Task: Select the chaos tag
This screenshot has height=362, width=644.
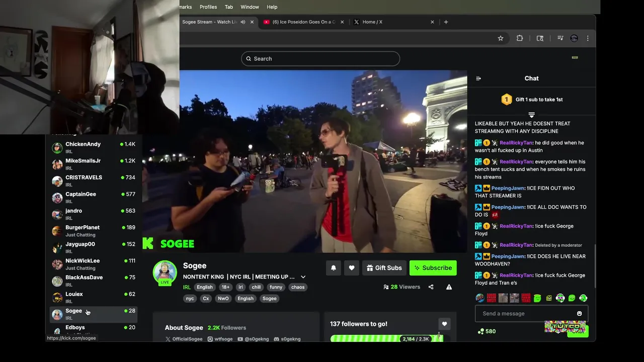Action: (x=298, y=287)
